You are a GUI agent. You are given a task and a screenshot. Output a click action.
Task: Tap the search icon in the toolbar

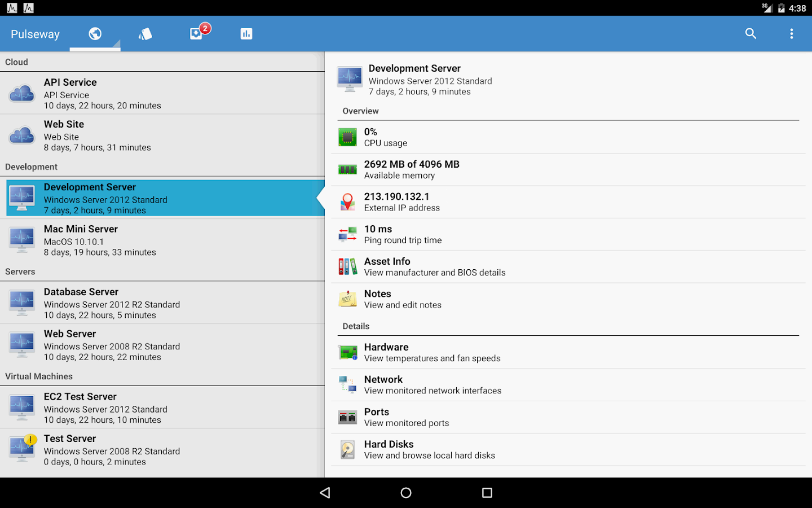tap(751, 33)
